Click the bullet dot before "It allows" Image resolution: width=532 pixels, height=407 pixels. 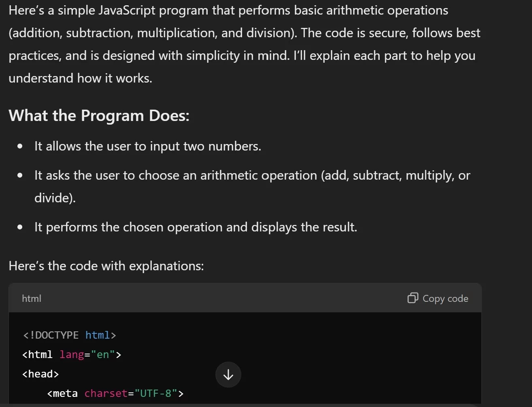coord(20,146)
